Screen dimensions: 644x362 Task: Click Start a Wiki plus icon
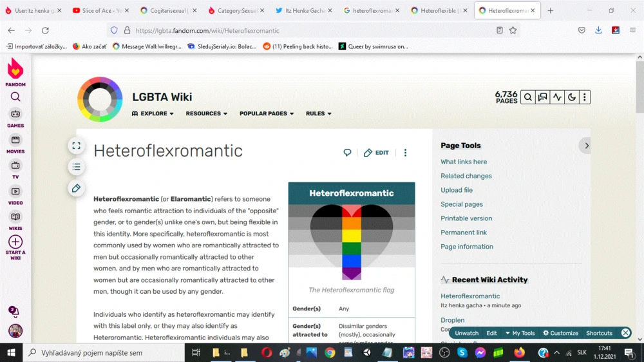[15, 242]
